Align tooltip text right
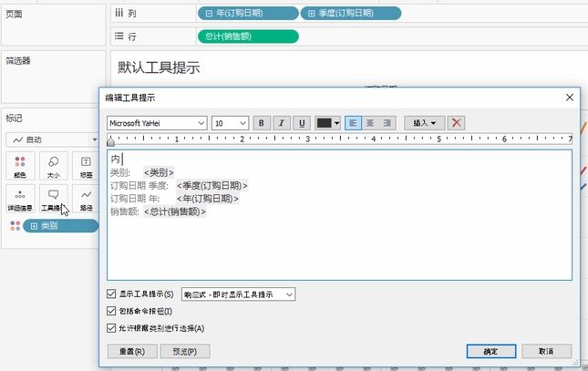Viewport: 588px width, 371px height. point(387,122)
